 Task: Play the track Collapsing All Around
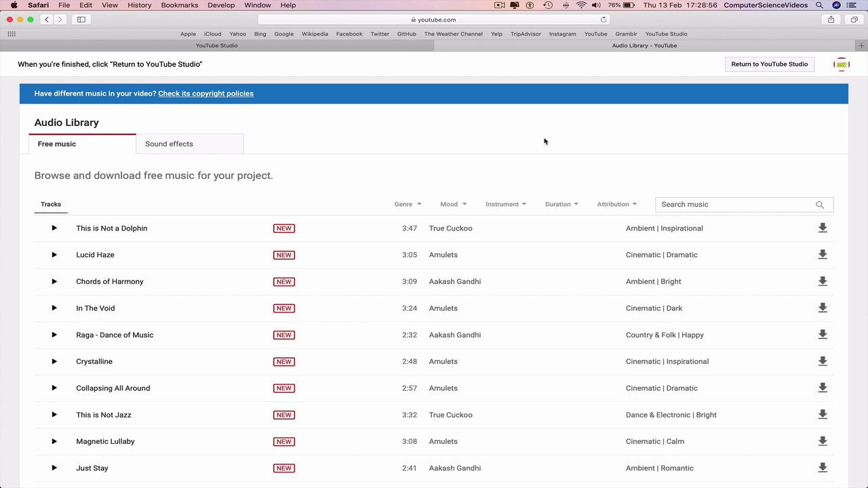coord(54,388)
